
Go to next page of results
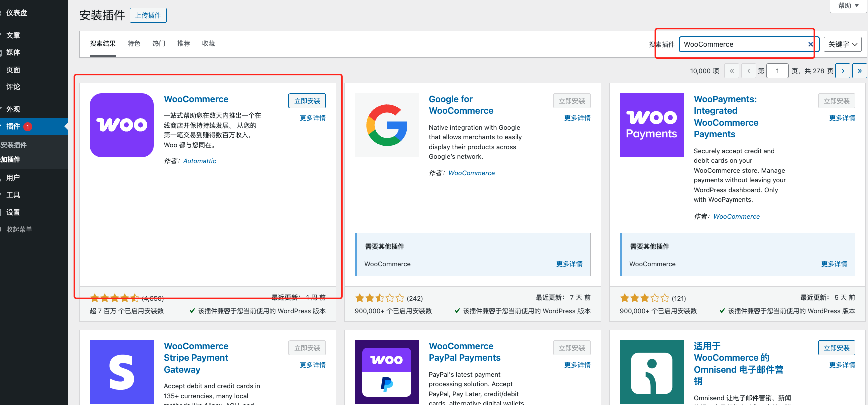[x=843, y=71]
